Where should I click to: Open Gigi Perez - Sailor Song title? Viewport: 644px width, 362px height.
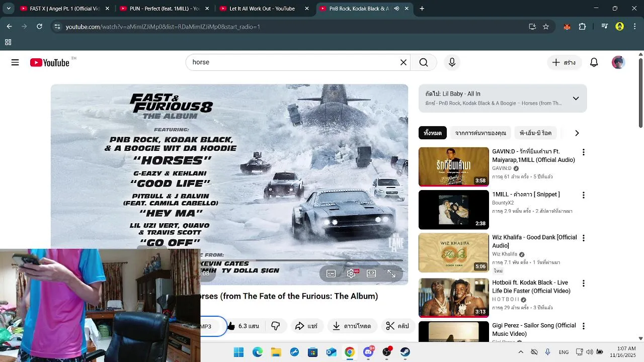click(534, 330)
